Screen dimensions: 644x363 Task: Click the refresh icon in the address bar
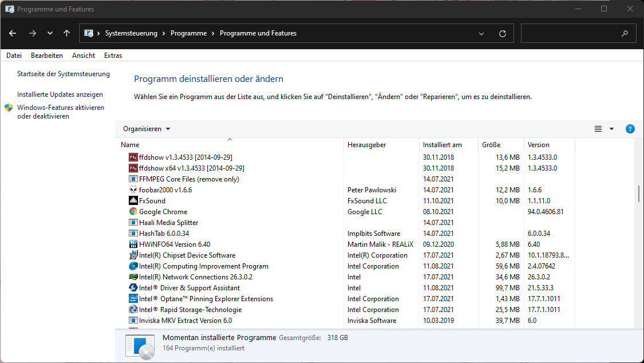click(x=503, y=33)
